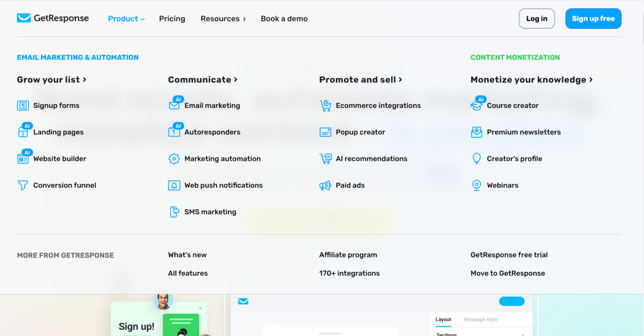Open the 170+ integrations link
The width and height of the screenshot is (644, 336).
click(x=350, y=273)
